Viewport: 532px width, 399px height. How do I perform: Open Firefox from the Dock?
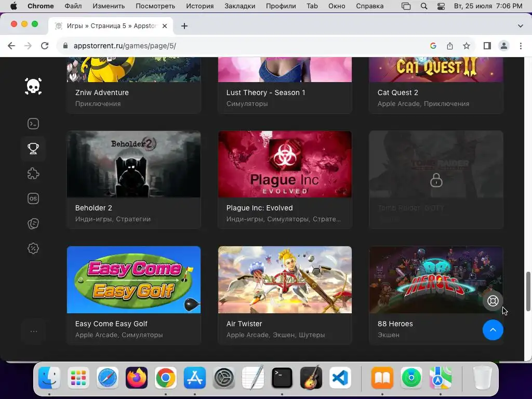137,378
